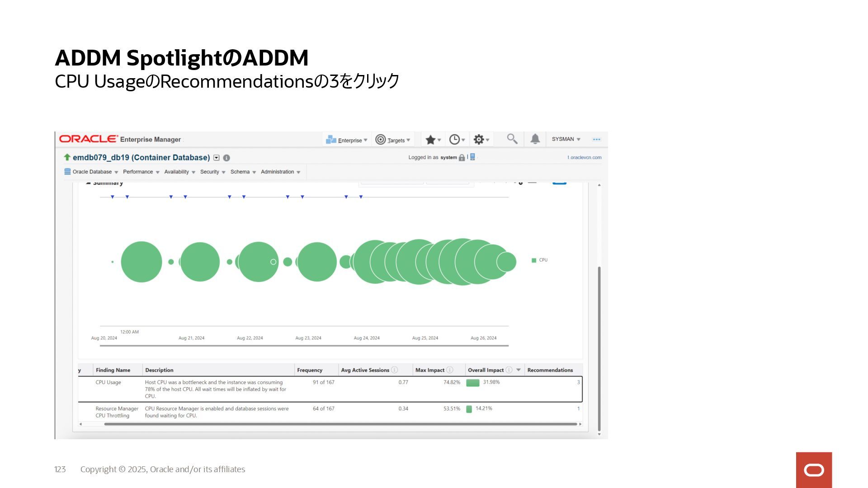
Task: Open the Security menu
Action: pyautogui.click(x=212, y=172)
